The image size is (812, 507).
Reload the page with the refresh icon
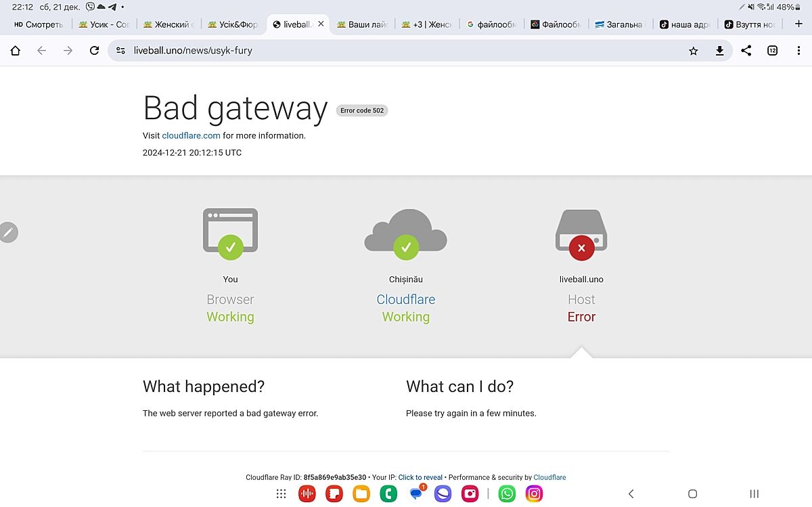point(94,51)
